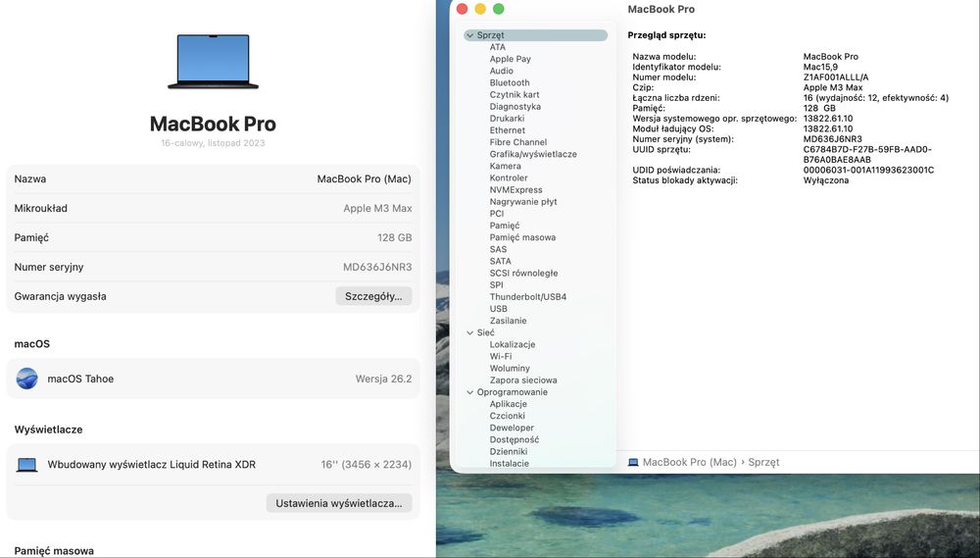
Task: Click the UDID value 00006031-001A11993623001C
Action: click(x=868, y=171)
